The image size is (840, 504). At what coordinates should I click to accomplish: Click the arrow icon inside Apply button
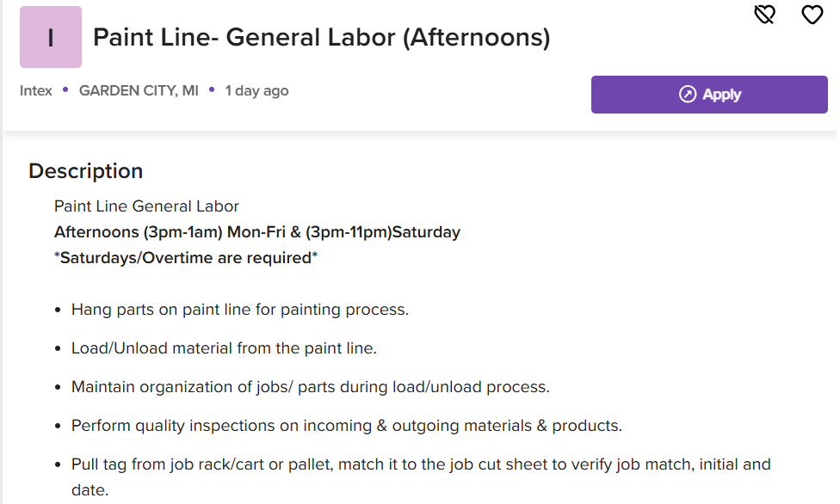click(688, 95)
